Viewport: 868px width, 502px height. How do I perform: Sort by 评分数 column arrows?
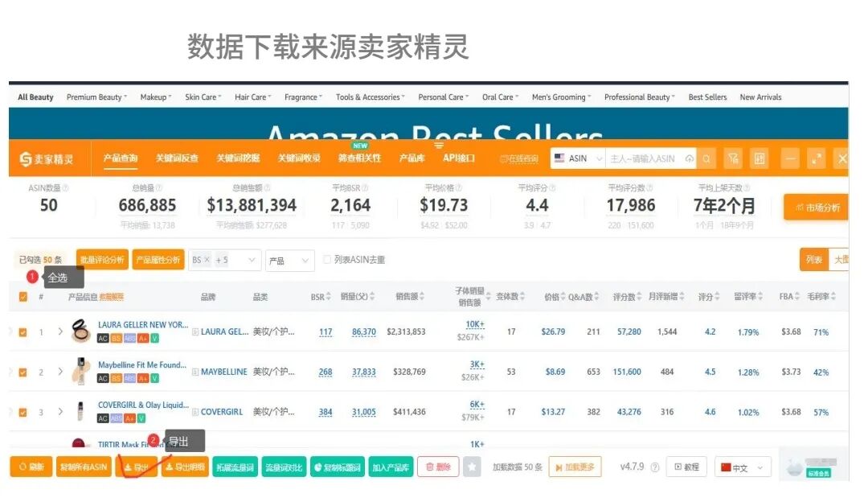click(639, 296)
